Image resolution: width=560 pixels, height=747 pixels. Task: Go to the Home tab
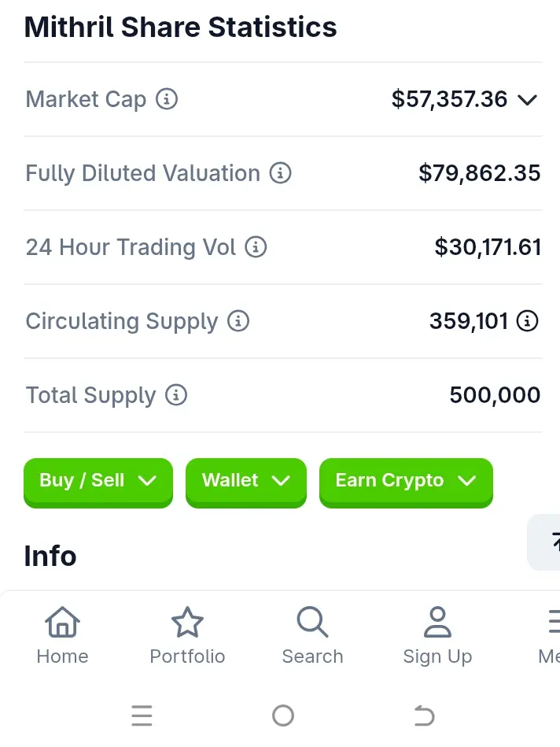coord(62,635)
